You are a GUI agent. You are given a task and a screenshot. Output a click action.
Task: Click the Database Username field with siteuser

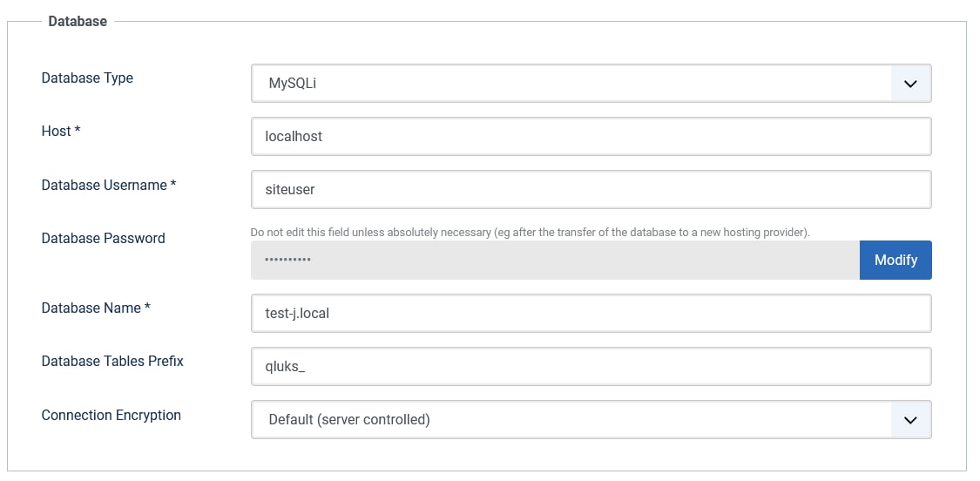591,190
